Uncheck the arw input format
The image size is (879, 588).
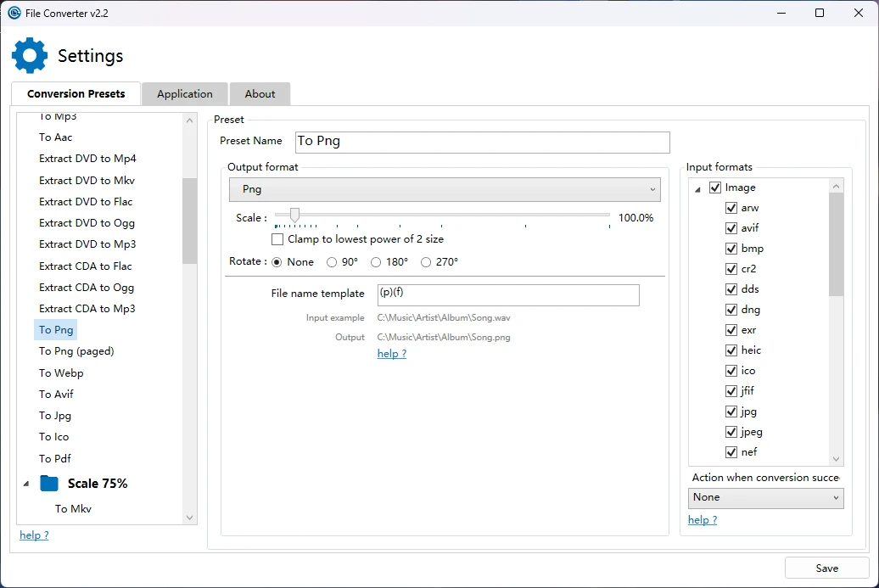click(x=731, y=208)
